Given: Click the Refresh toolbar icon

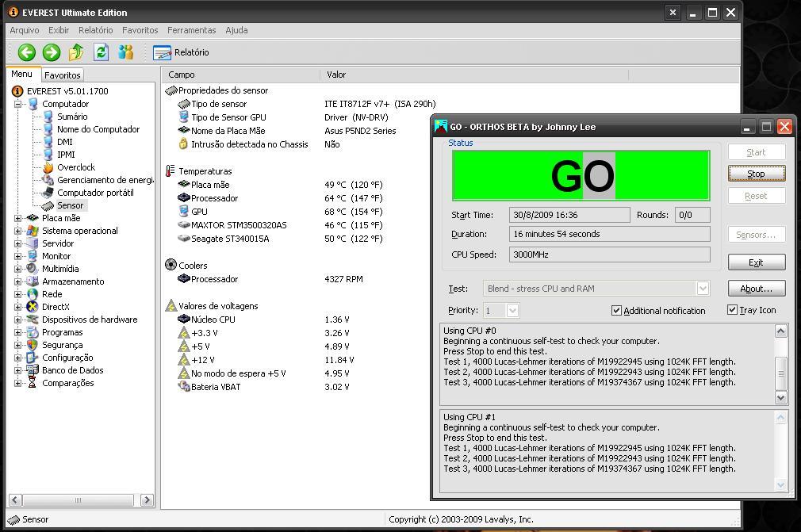Looking at the screenshot, I should click(102, 52).
